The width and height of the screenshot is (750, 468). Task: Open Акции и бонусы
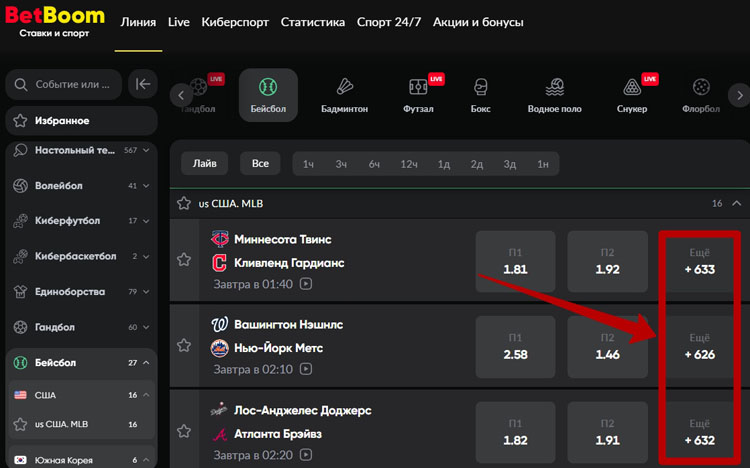point(478,22)
